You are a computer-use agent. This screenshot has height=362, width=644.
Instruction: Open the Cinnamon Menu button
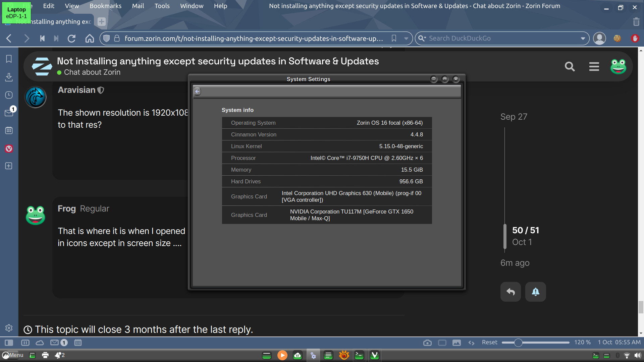point(13,355)
